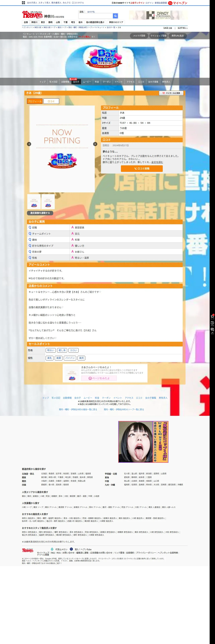This screenshot has width=215, height=644.
Task: Open the grid menu icon at top left
Action: tap(23, 3)
